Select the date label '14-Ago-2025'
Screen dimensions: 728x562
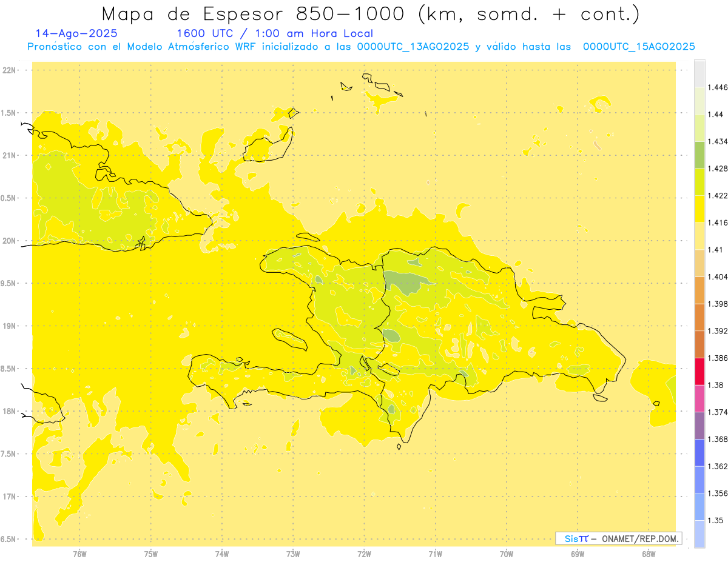click(x=76, y=34)
